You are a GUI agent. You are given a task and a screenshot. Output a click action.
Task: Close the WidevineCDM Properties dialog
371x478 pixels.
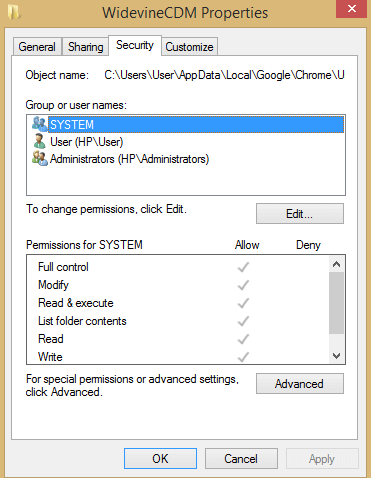click(x=352, y=9)
